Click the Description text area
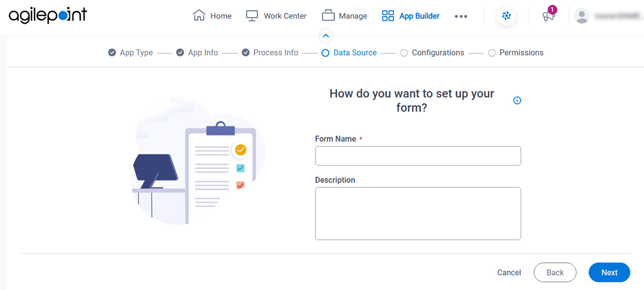 (418, 213)
